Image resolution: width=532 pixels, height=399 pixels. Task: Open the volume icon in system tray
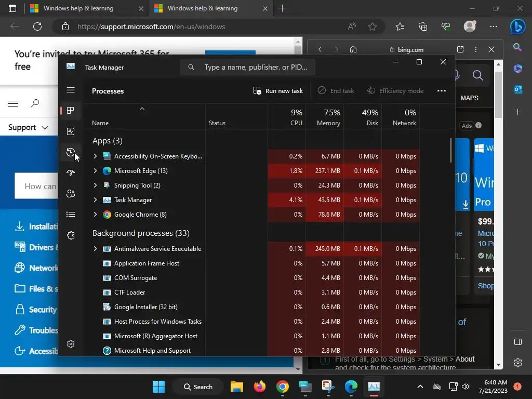pyautogui.click(x=465, y=387)
